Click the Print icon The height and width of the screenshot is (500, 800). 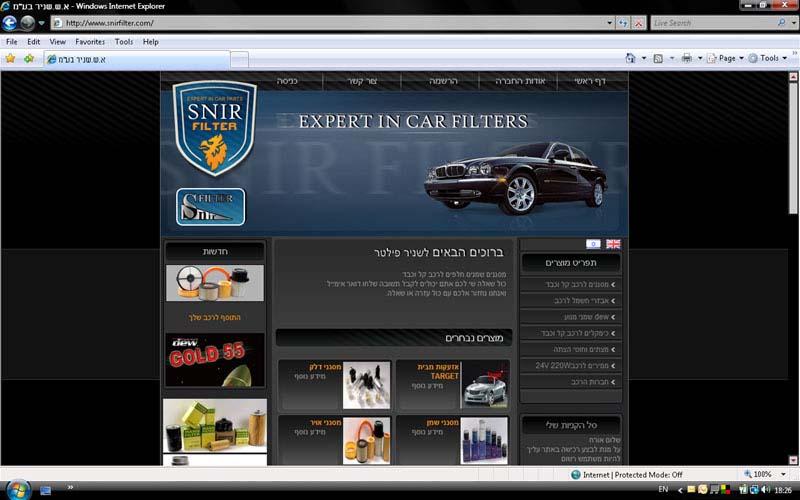(x=687, y=58)
